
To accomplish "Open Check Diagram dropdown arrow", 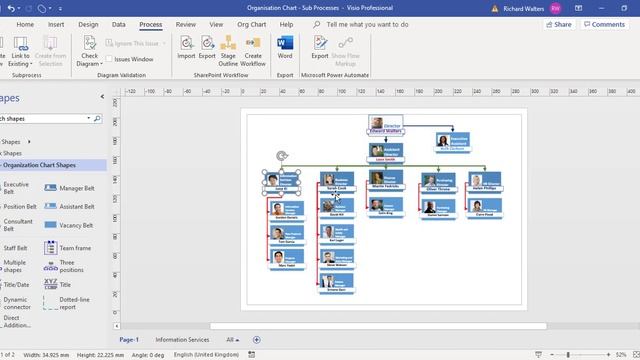I will point(101,64).
